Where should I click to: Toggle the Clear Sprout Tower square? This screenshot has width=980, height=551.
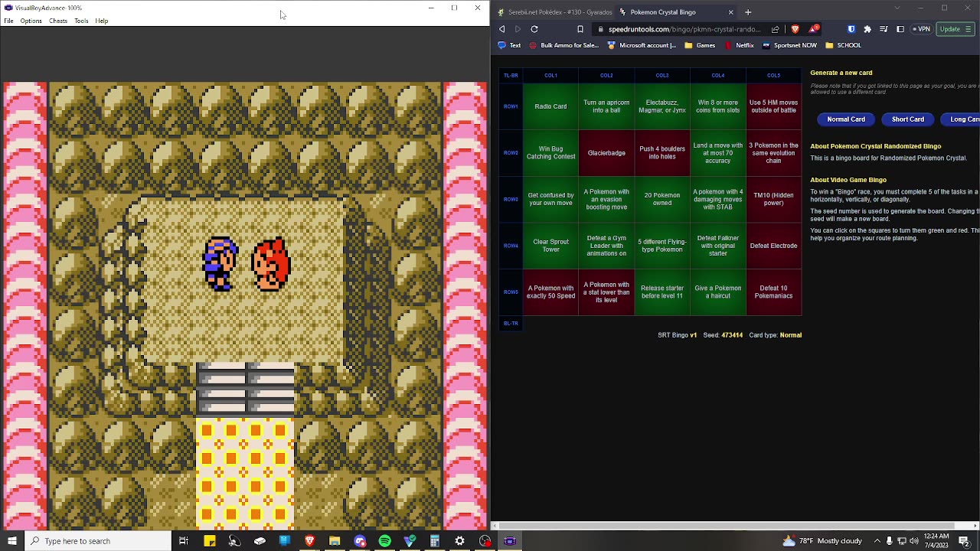tap(550, 246)
